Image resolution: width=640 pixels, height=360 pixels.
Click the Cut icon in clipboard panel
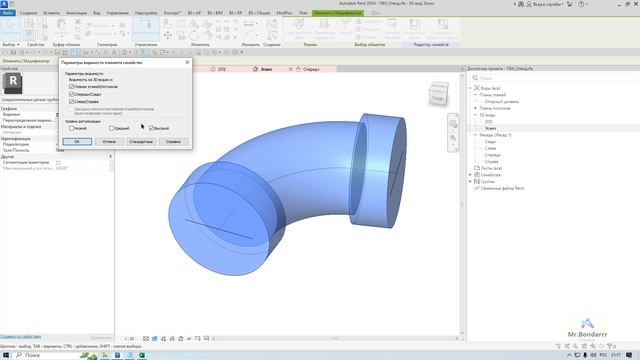[78, 22]
